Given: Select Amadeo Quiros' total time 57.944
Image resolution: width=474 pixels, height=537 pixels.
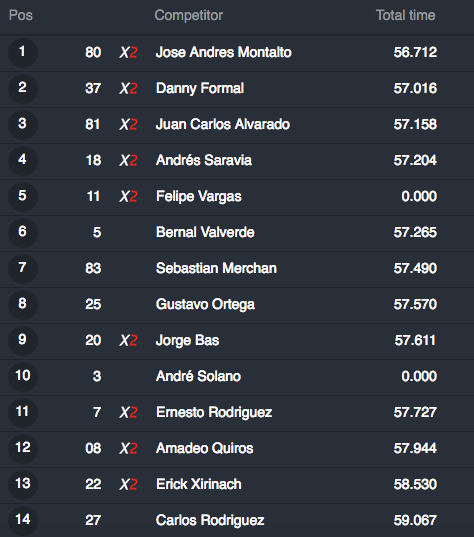Looking at the screenshot, I should 415,448.
